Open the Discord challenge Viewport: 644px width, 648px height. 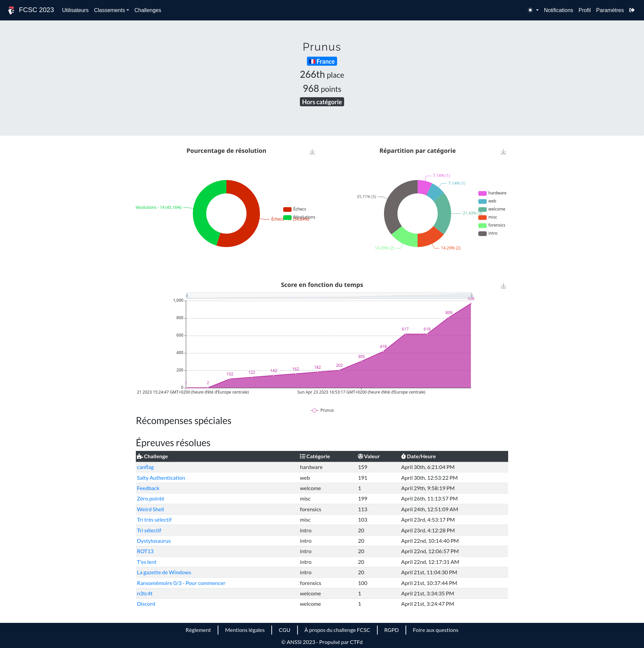point(146,604)
